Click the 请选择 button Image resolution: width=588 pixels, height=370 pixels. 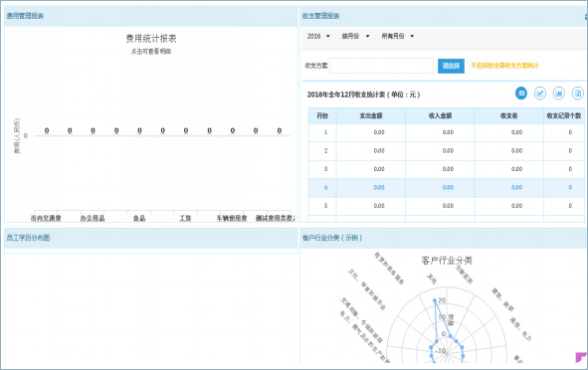coord(451,66)
